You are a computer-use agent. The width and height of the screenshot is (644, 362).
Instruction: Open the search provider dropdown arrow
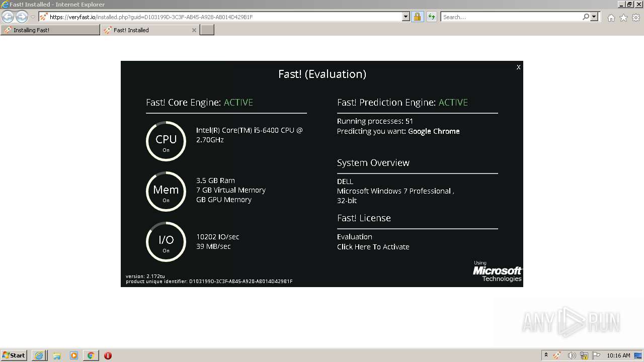pyautogui.click(x=594, y=17)
